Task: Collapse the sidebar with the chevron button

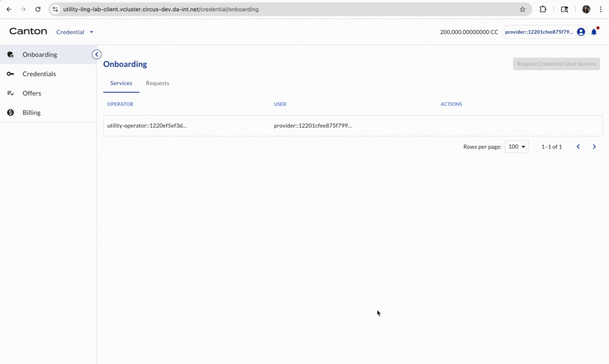Action: click(x=96, y=54)
